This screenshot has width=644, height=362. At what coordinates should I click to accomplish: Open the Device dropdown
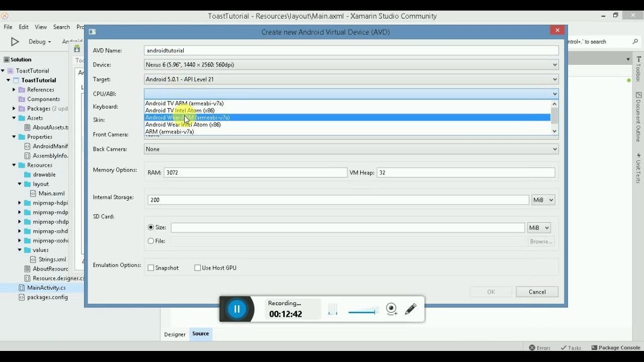click(351, 65)
